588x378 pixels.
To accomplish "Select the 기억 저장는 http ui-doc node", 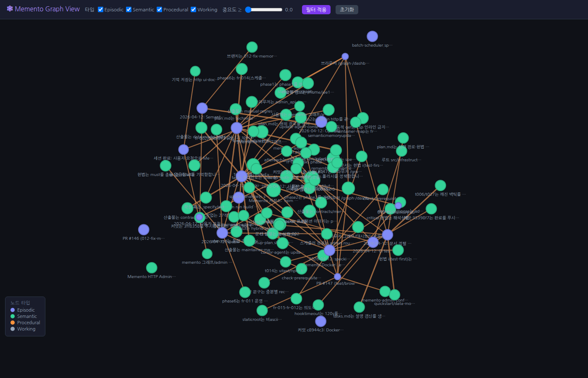I will coord(195,71).
